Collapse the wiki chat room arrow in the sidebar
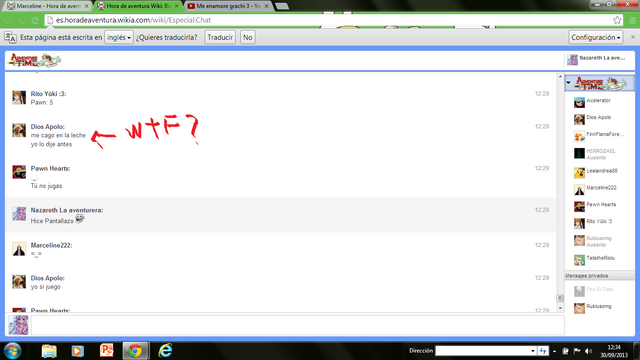 point(569,83)
